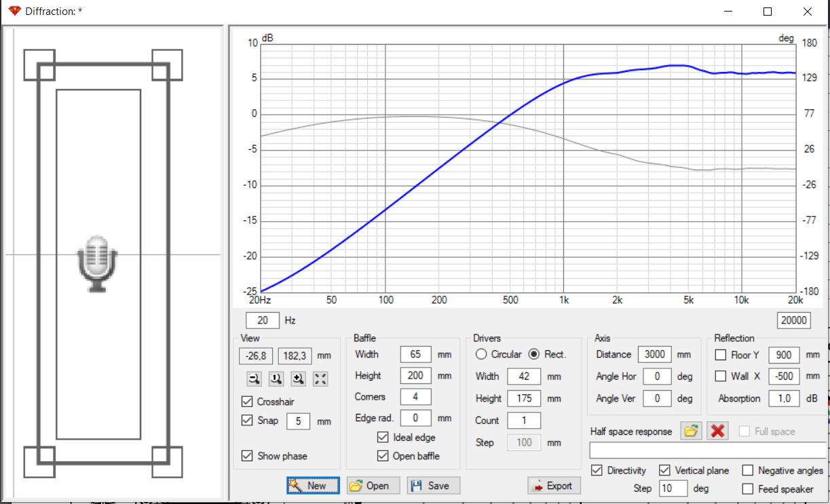Click the microphone icon on the baffle
Viewport: 830px width, 504px height.
pyautogui.click(x=97, y=264)
